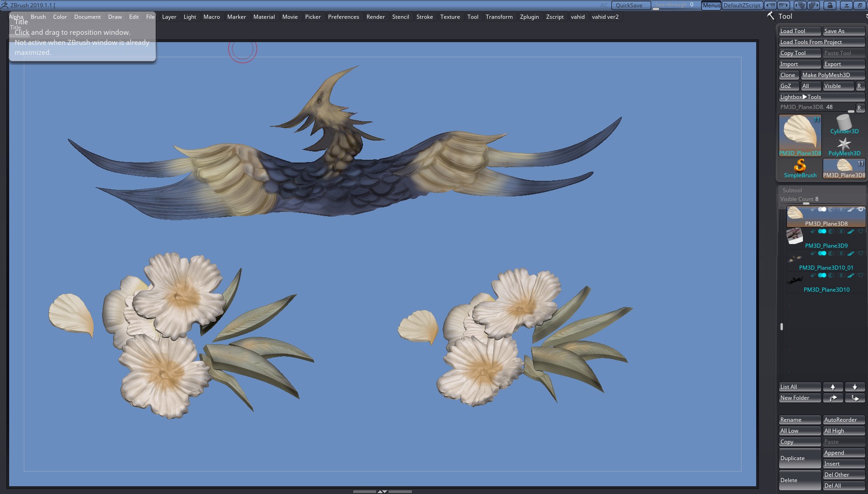Click the padlock icon in title bar
Image resolution: width=868 pixels, height=494 pixels.
[830, 5]
